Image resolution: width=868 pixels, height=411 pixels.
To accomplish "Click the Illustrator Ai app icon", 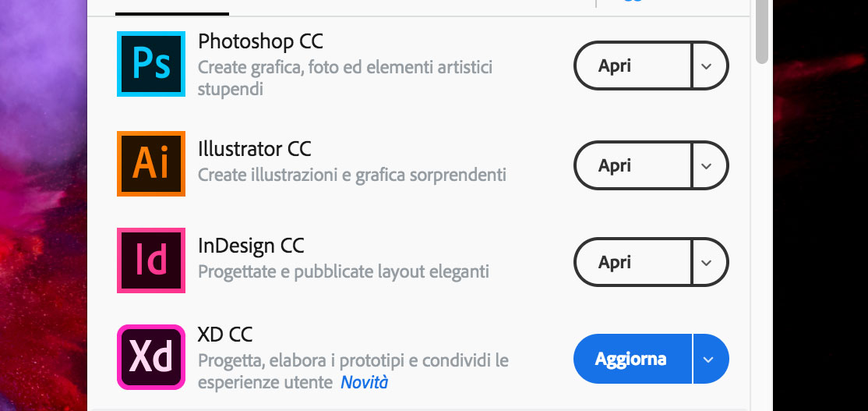I will pyautogui.click(x=151, y=164).
